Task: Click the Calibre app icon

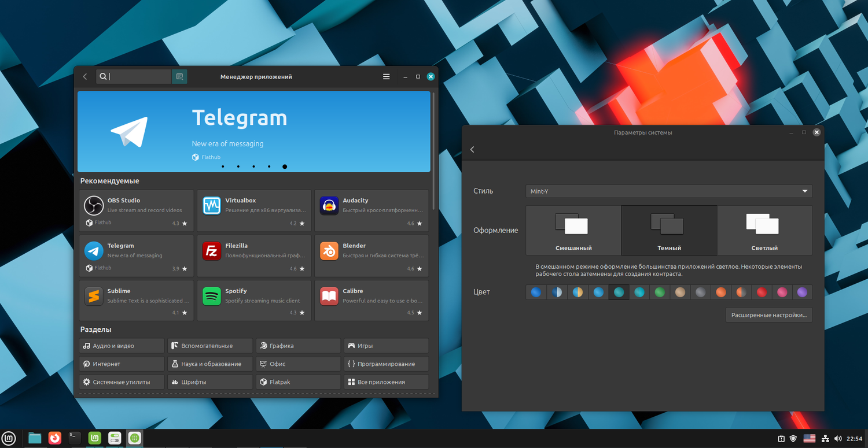Action: (329, 296)
